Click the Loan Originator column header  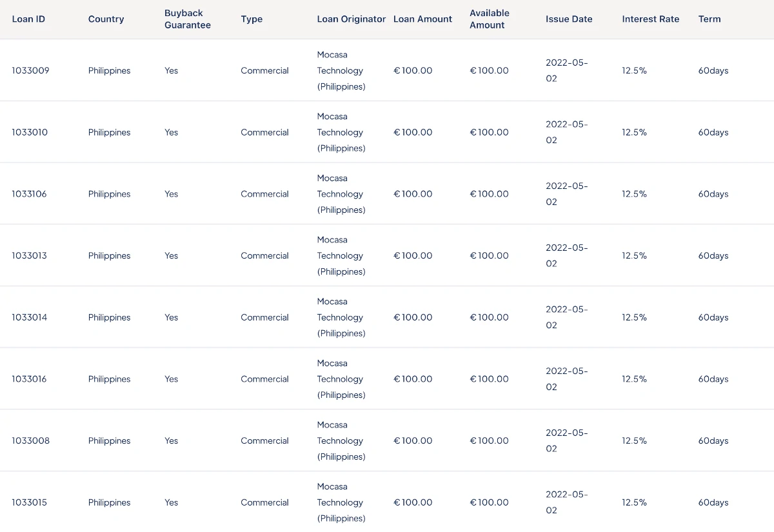point(352,19)
